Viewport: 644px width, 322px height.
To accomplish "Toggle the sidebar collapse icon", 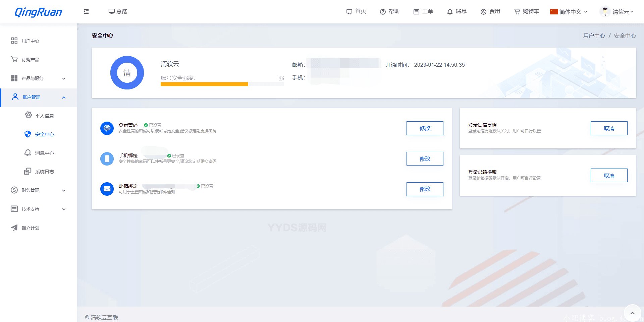I will click(86, 11).
